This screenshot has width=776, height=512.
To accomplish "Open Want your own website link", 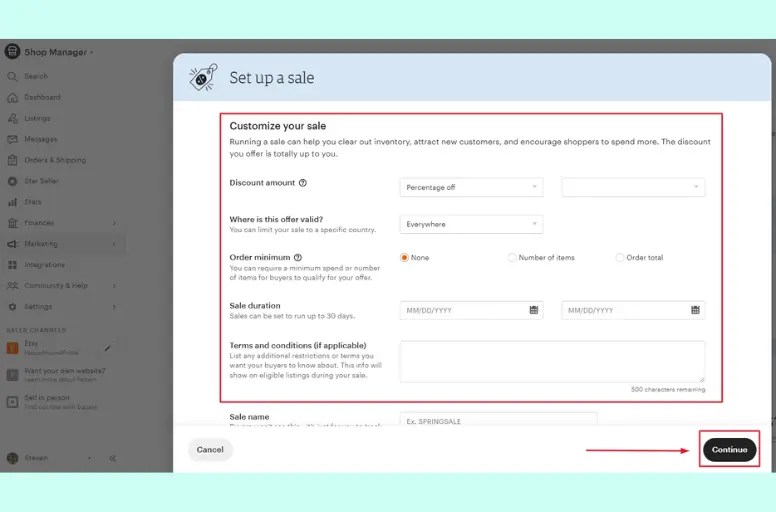I will coord(65,371).
